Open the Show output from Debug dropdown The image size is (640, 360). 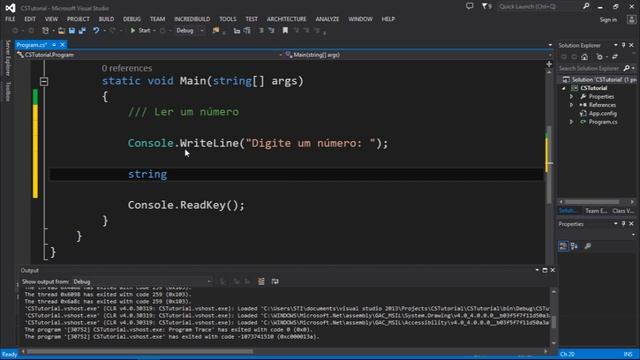click(x=142, y=282)
